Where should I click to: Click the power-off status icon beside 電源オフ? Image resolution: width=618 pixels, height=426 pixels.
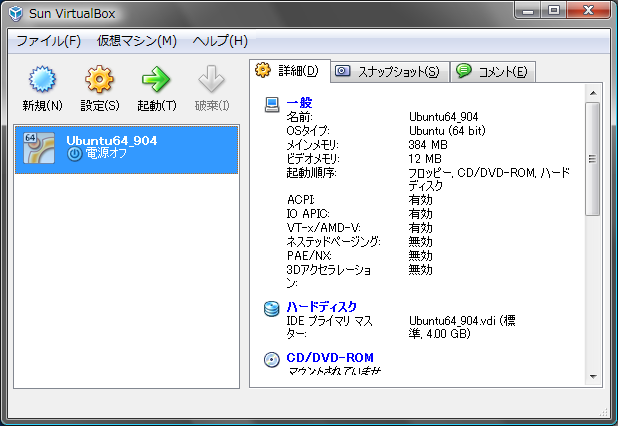click(x=74, y=154)
